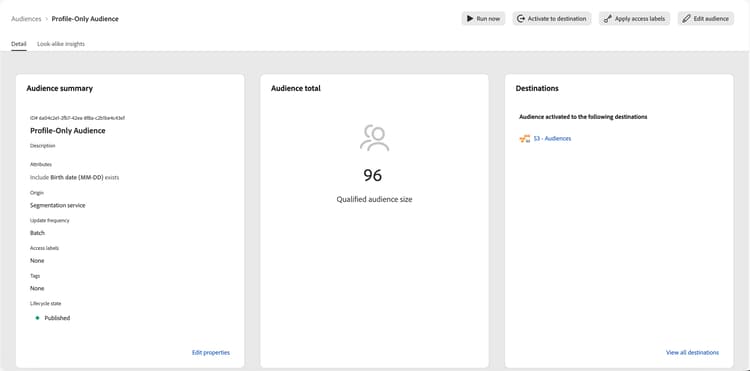Open the S3 - Audiences destination link
The image size is (750, 371).
[x=552, y=139]
